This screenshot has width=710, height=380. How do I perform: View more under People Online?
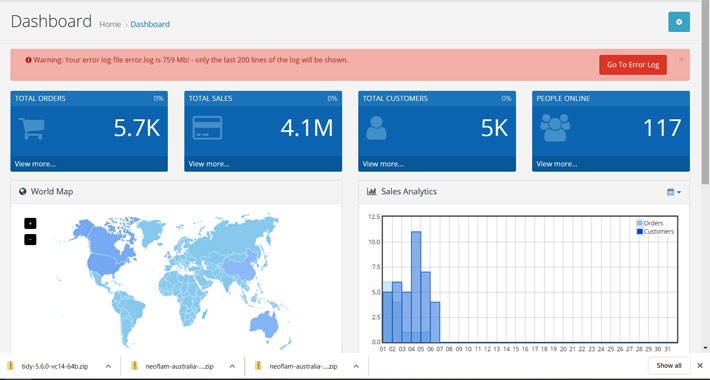coord(556,164)
